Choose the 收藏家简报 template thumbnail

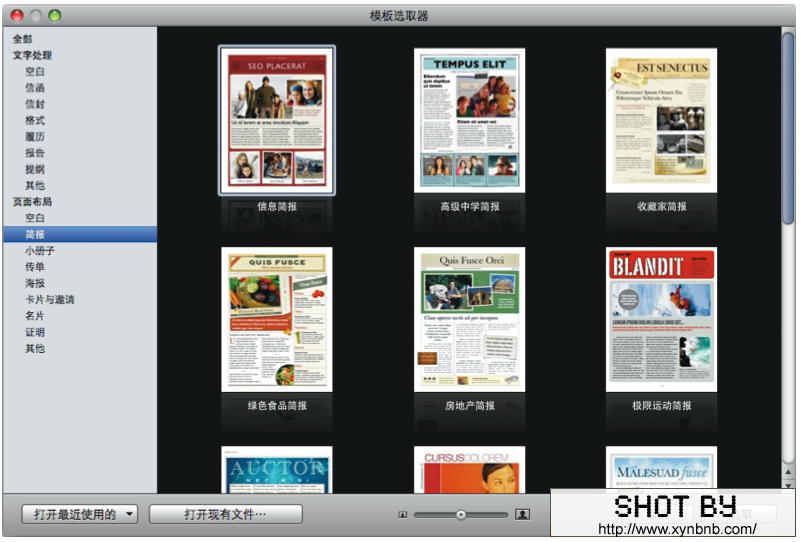pyautogui.click(x=662, y=121)
